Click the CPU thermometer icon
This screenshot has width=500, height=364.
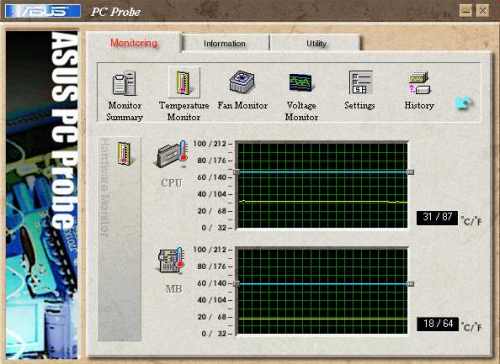(x=171, y=154)
